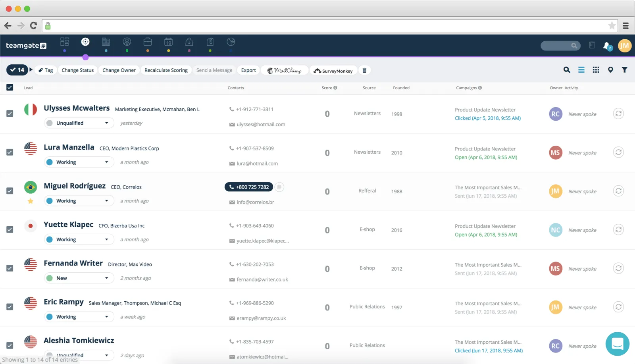Click NC owner avatar on Yuette Klapec row
The image size is (635, 364).
tap(556, 230)
